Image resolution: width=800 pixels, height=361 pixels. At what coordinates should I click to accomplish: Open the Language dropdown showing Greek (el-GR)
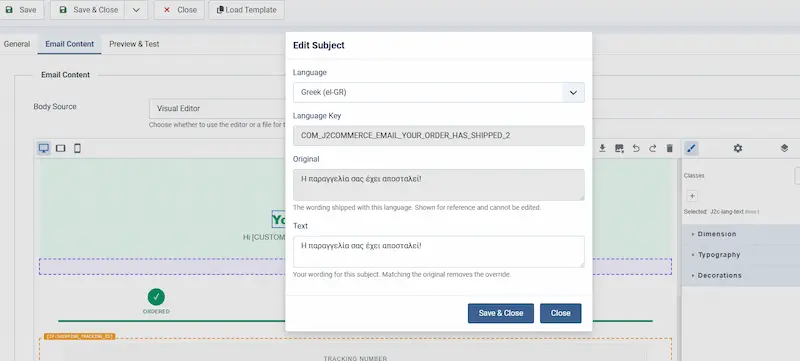tap(439, 92)
